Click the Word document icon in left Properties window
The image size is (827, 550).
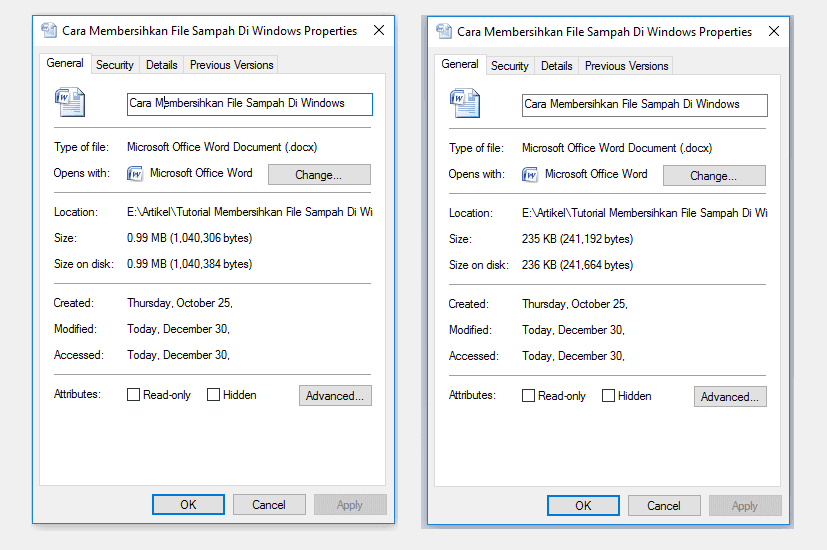pos(70,102)
